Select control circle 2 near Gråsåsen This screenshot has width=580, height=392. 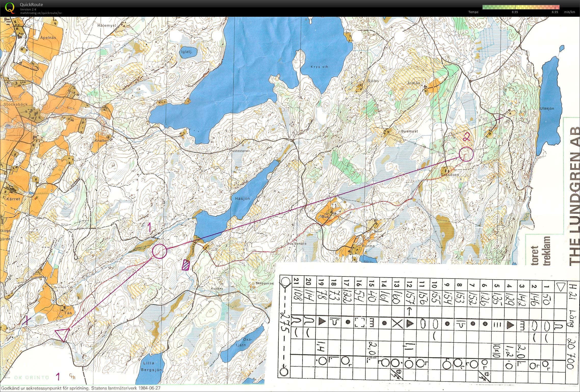click(466, 154)
